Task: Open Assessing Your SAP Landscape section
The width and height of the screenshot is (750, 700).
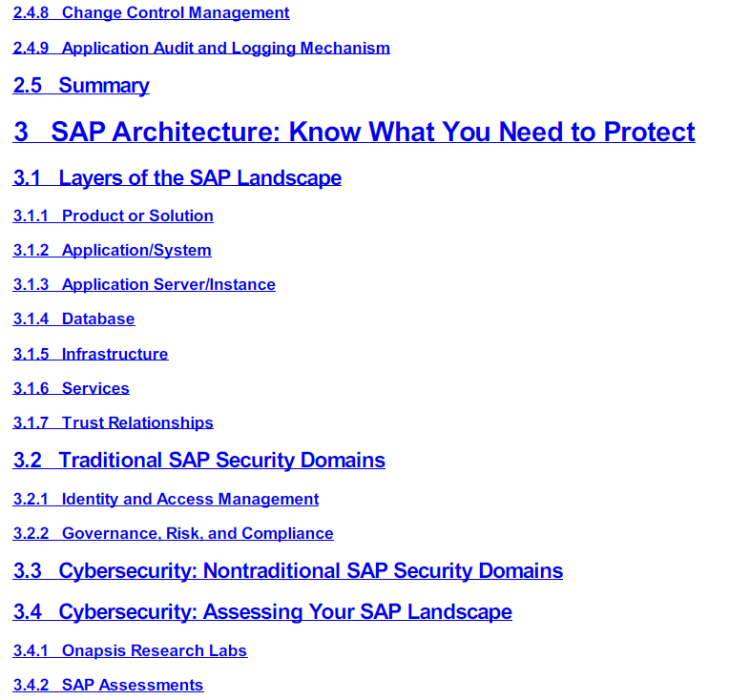Action: click(x=285, y=612)
